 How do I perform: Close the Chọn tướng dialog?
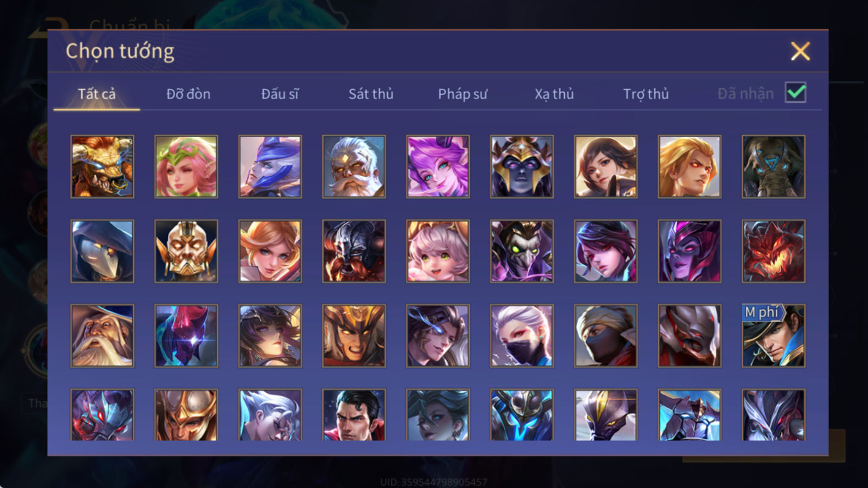(800, 51)
